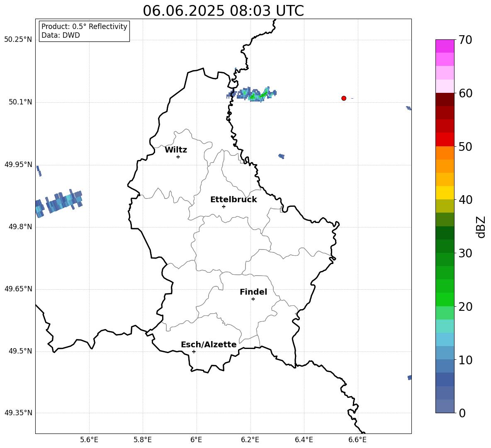Click the dBZ colorbar axis label
The image size is (491, 448).
pos(481,227)
